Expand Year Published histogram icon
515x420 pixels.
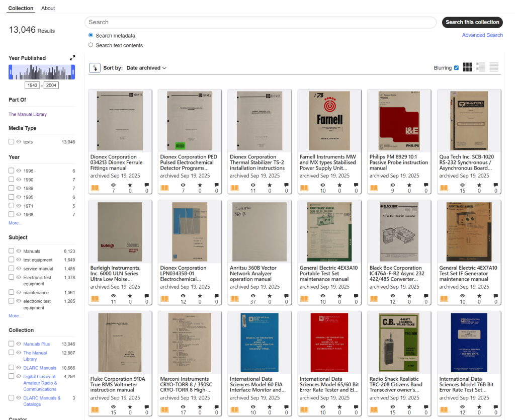(72, 58)
